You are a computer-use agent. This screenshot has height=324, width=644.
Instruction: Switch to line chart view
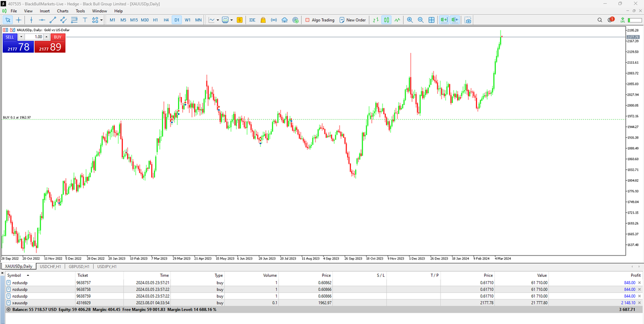pyautogui.click(x=397, y=20)
